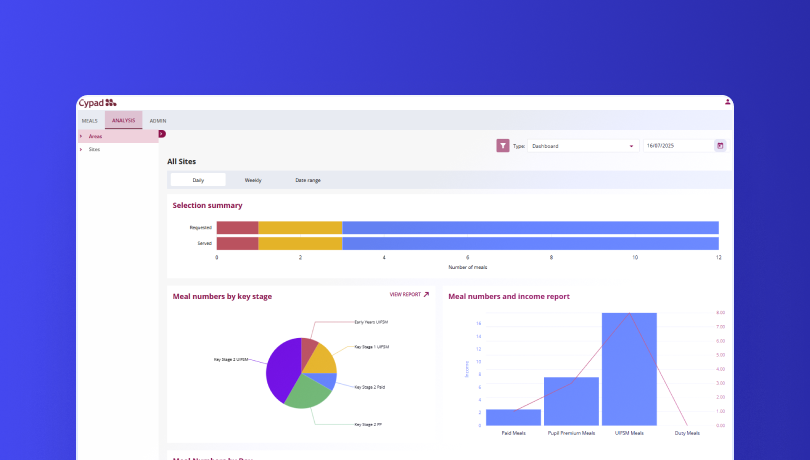Image resolution: width=810 pixels, height=460 pixels.
Task: Click the UIFSM Meals bar in chart
Action: [x=629, y=370]
